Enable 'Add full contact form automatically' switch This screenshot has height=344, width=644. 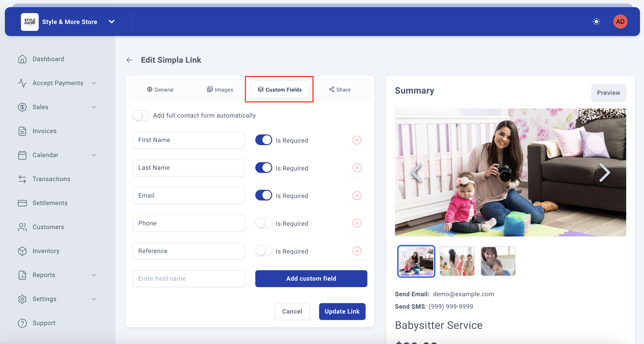pyautogui.click(x=141, y=115)
